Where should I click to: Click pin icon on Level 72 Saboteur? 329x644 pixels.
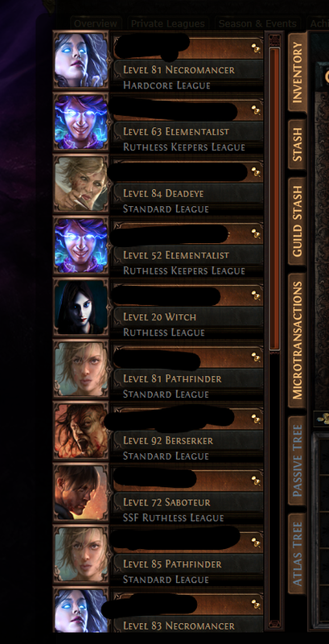click(x=256, y=481)
